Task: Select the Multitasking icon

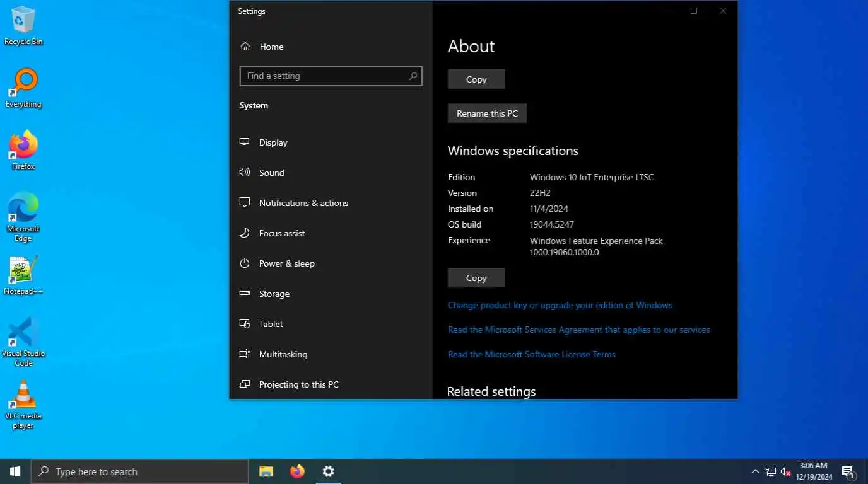Action: click(x=245, y=354)
